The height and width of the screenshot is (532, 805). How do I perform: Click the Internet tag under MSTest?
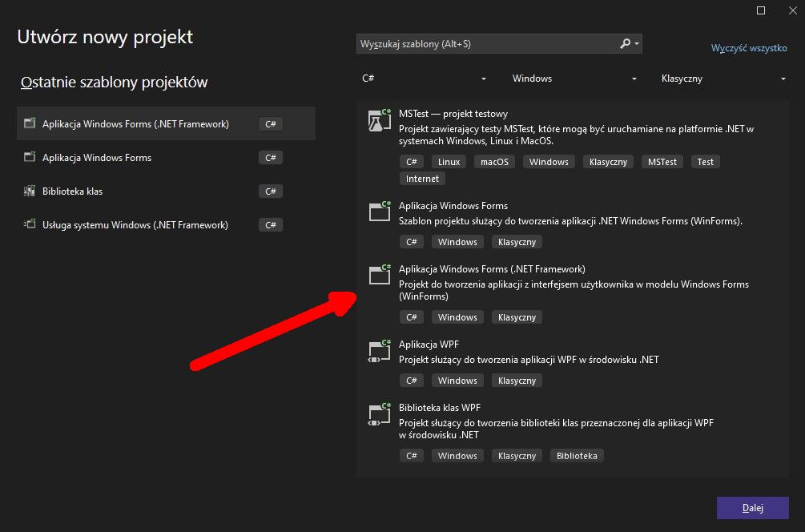pyautogui.click(x=422, y=179)
